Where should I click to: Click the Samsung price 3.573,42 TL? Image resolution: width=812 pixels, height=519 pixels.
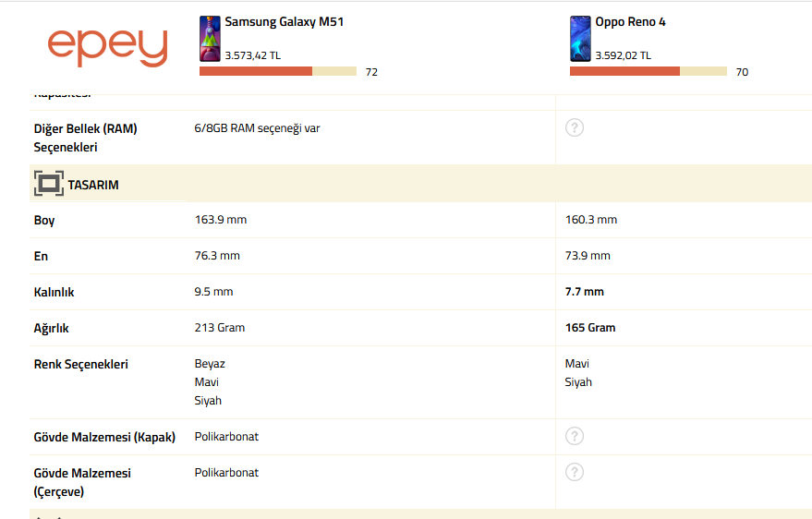(252, 55)
